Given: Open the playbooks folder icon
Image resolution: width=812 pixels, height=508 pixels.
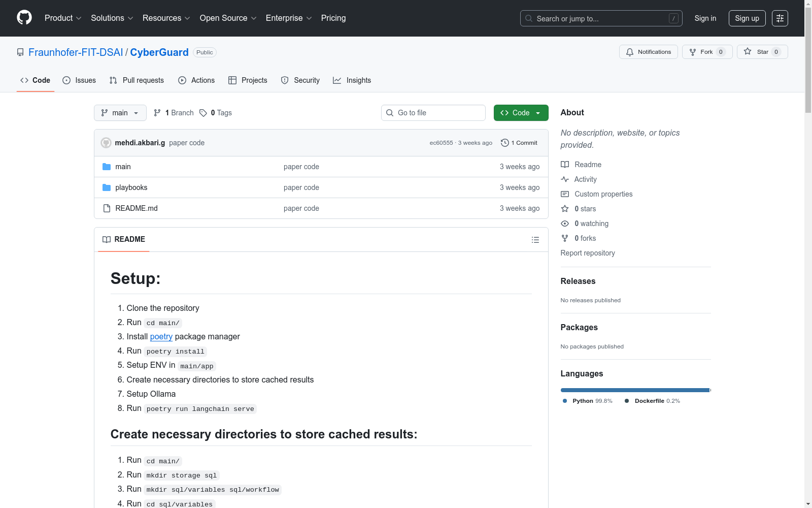Looking at the screenshot, I should [107, 187].
